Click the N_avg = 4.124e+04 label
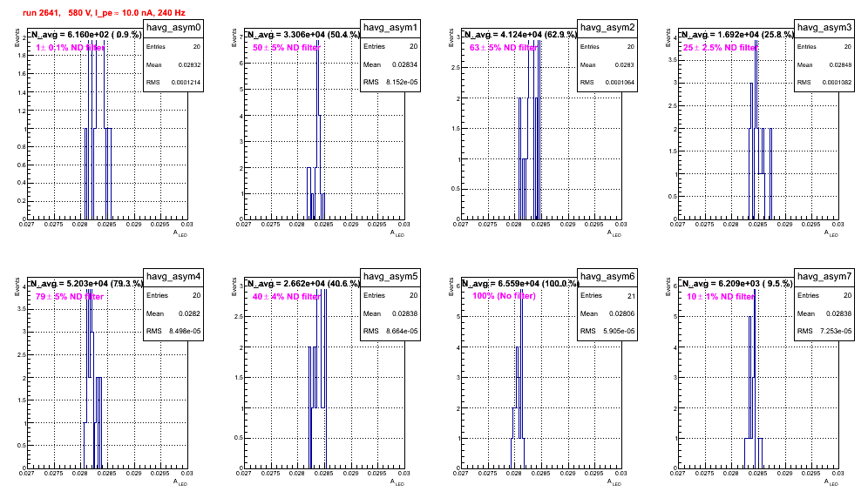The height and width of the screenshot is (498, 868). [520, 34]
